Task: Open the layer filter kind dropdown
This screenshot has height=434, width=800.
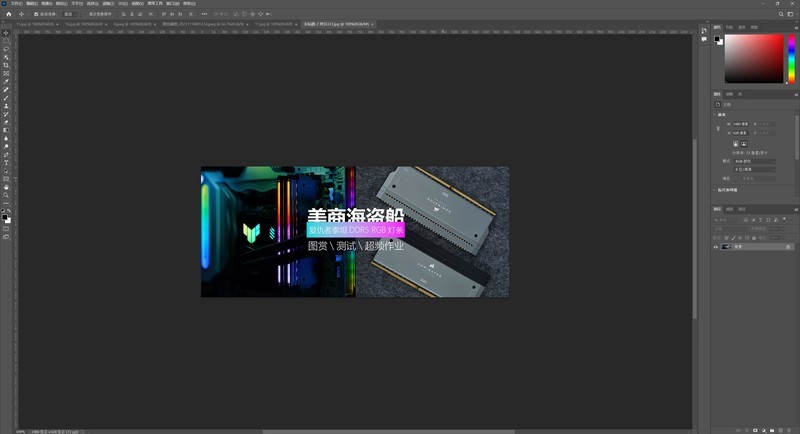Action: pyautogui.click(x=724, y=220)
